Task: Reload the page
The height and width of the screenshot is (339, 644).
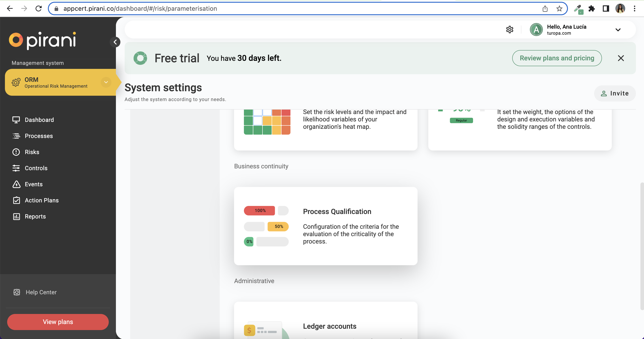Action: [38, 9]
